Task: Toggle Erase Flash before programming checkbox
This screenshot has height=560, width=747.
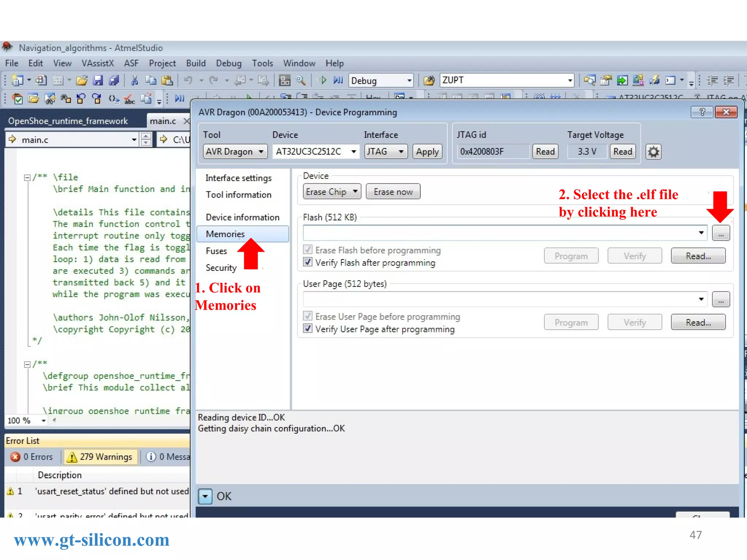Action: pos(308,250)
